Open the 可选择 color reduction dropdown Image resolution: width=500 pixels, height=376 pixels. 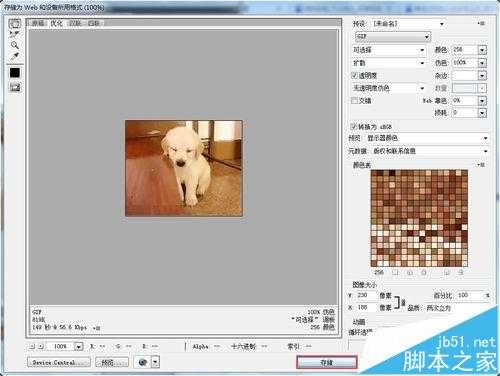tap(389, 50)
